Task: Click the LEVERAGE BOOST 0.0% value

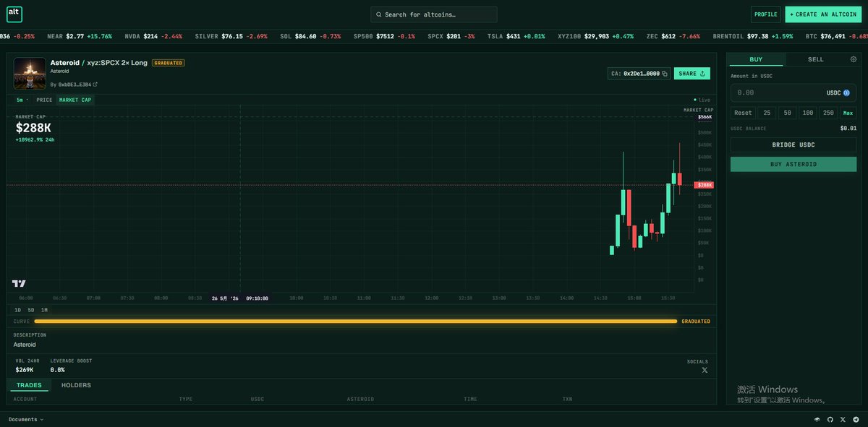Action: 57,370
